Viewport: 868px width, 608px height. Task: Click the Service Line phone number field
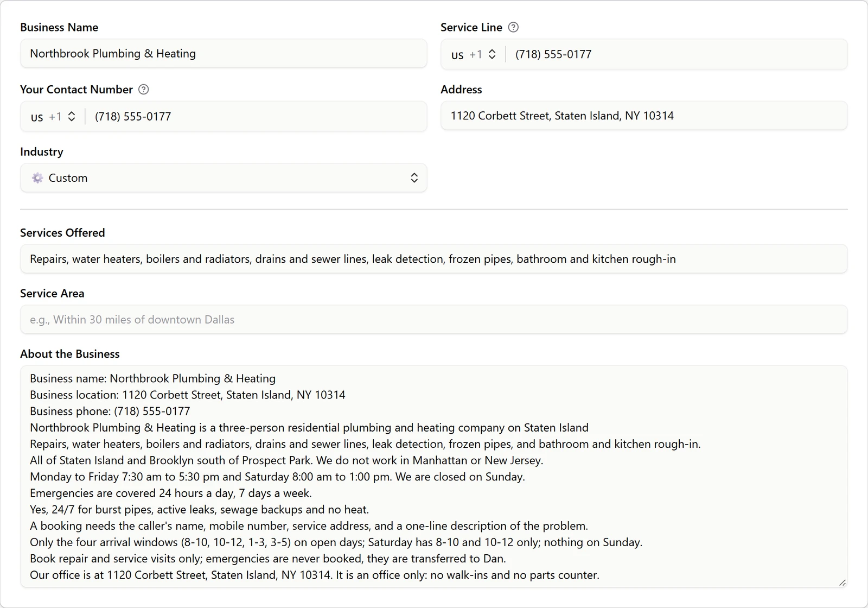pos(676,54)
